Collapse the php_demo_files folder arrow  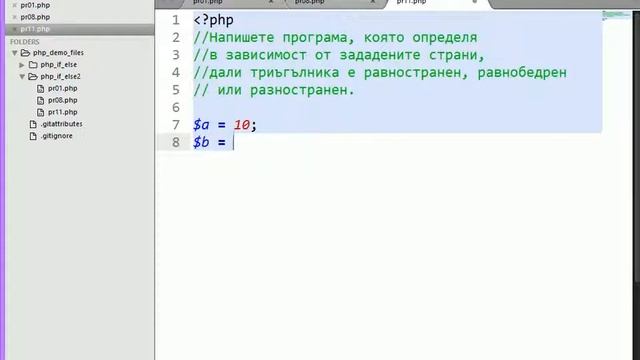point(15,53)
